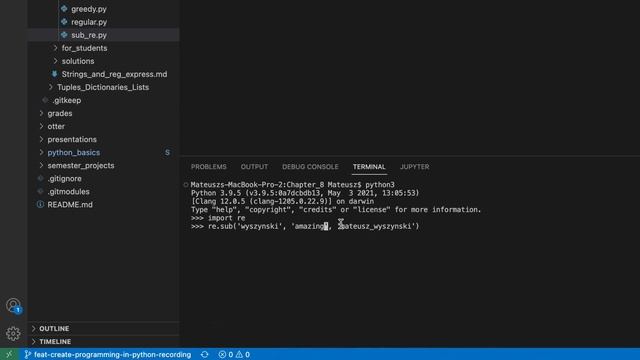640x360 pixels.
Task: Click the synchronize changes icon
Action: tap(204, 354)
